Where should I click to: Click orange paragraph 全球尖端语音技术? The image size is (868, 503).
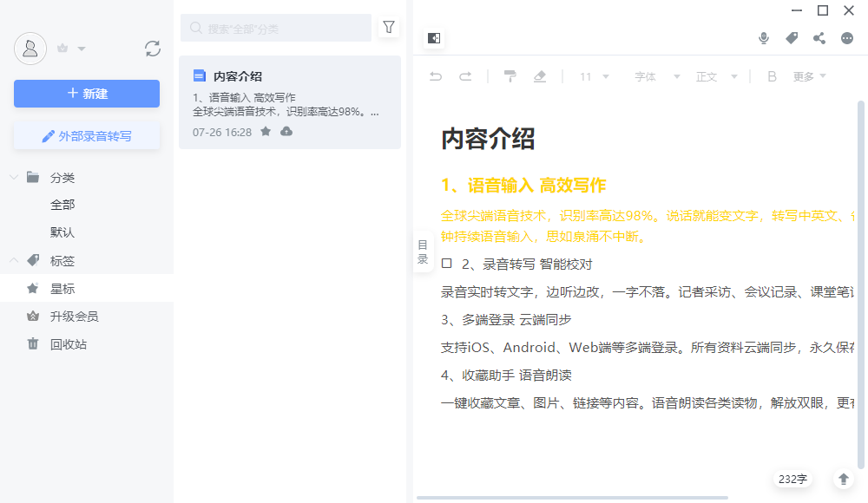[648, 225]
